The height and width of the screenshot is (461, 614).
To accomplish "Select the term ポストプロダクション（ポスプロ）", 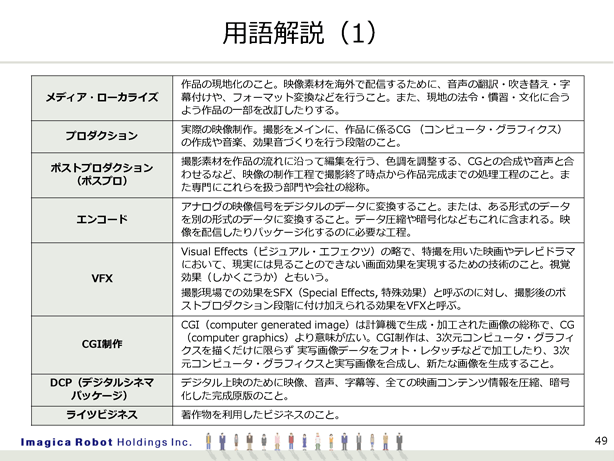I will (x=102, y=174).
